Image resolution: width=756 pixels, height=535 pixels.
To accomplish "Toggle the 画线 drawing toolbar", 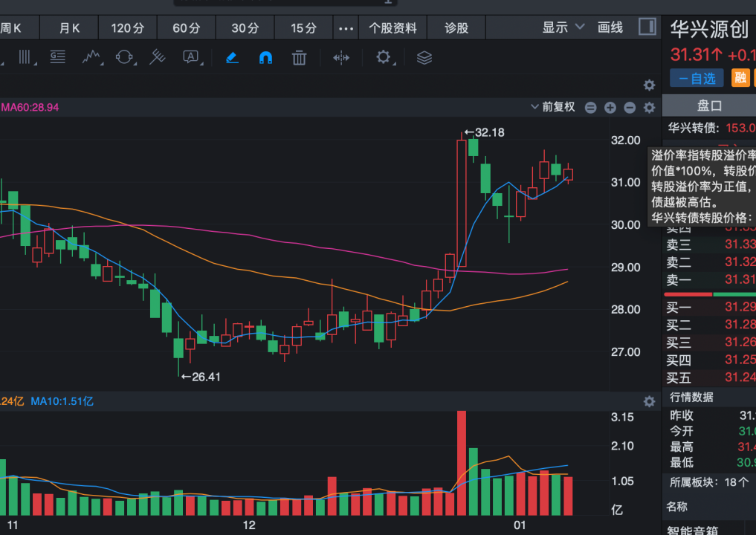I will coord(610,27).
